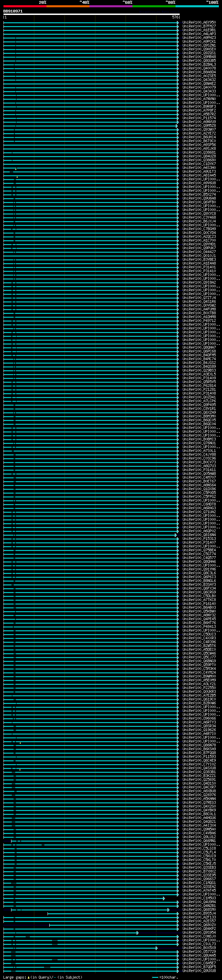The height and width of the screenshot is (980, 222).
Task: Select the UniRef100_Q26976 label
Action: pyautogui.click(x=199, y=795)
